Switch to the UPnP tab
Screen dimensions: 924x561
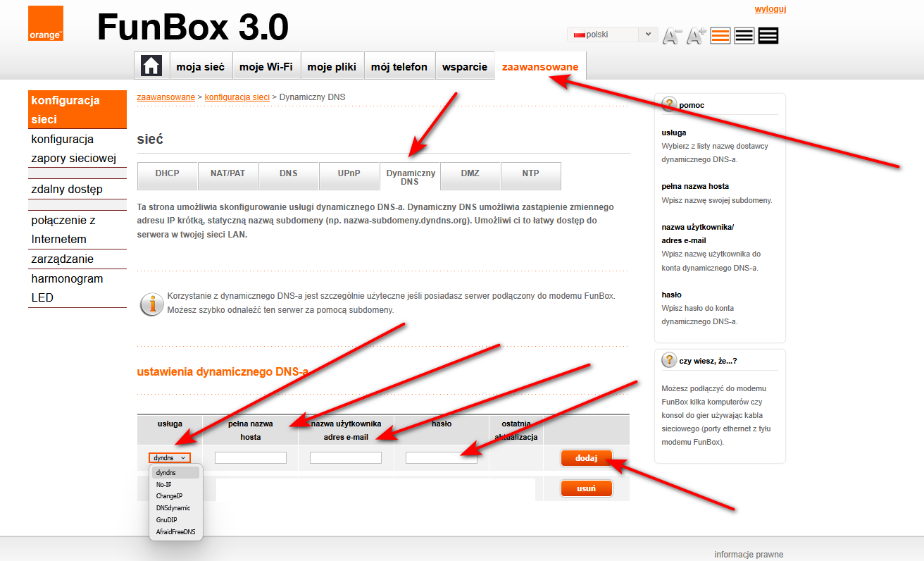pos(349,175)
